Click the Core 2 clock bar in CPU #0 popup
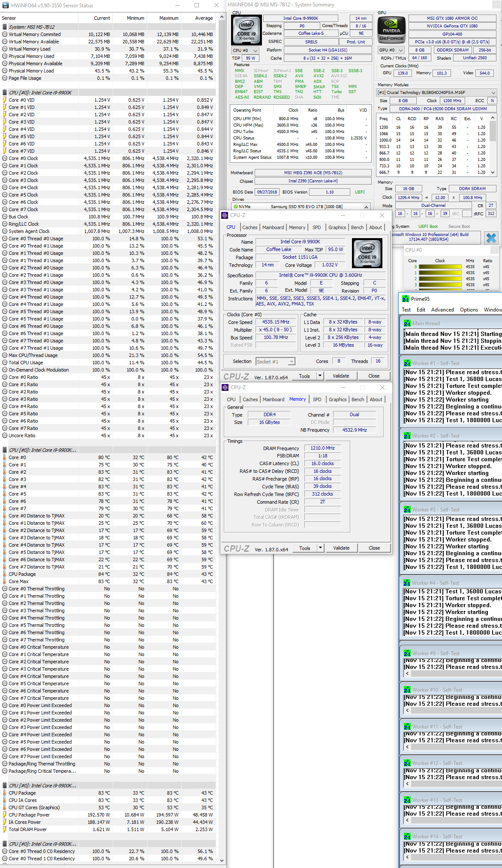Viewport: 502px width, 868px height. pyautogui.click(x=440, y=279)
